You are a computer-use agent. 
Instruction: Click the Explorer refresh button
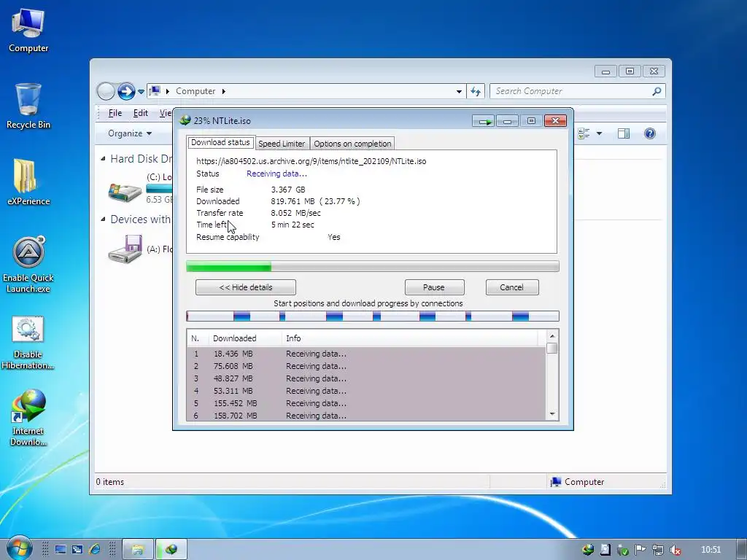coord(476,91)
